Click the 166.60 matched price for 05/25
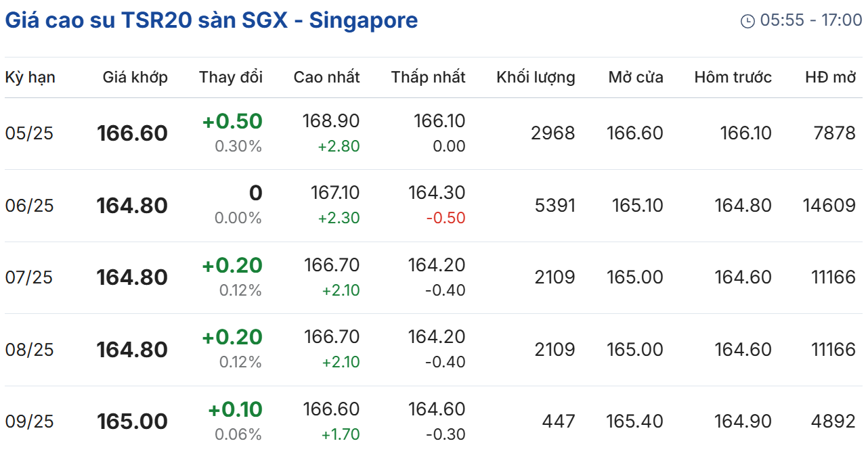This screenshot has width=868, height=456. [x=132, y=133]
